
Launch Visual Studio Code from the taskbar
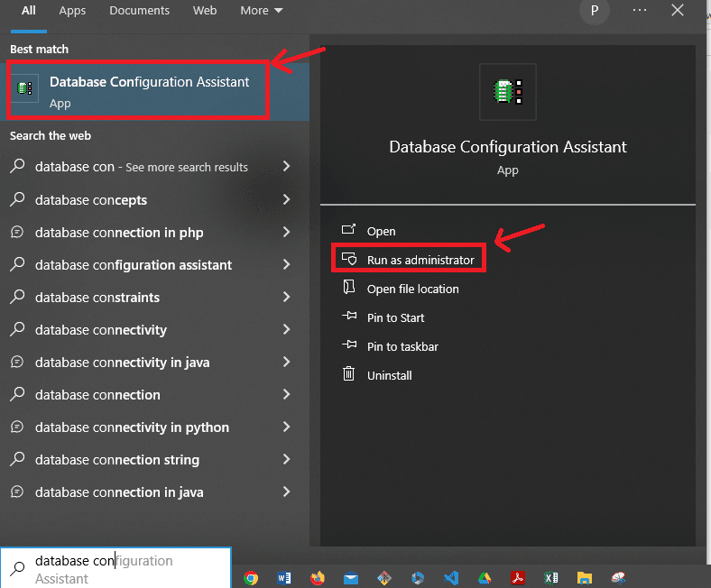coord(450,578)
